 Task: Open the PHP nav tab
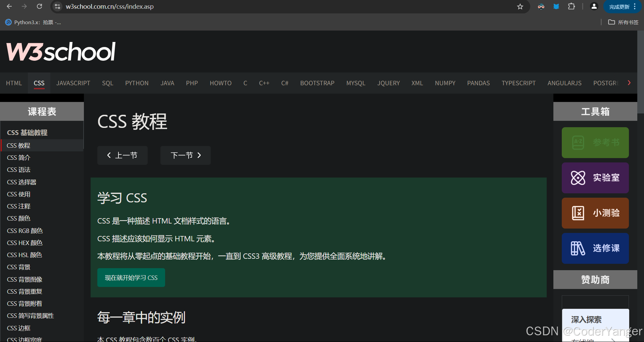pyautogui.click(x=192, y=83)
